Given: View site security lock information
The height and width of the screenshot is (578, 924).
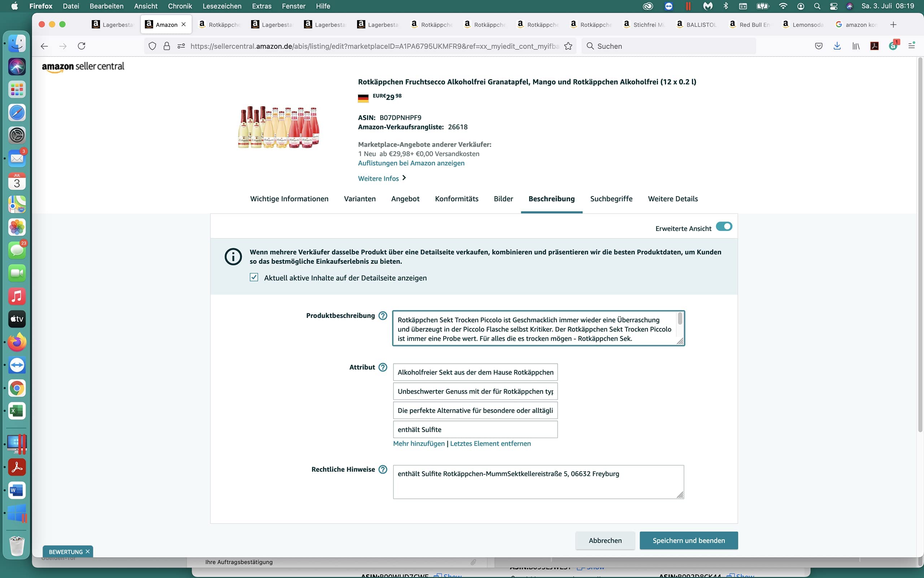Looking at the screenshot, I should coord(166,46).
